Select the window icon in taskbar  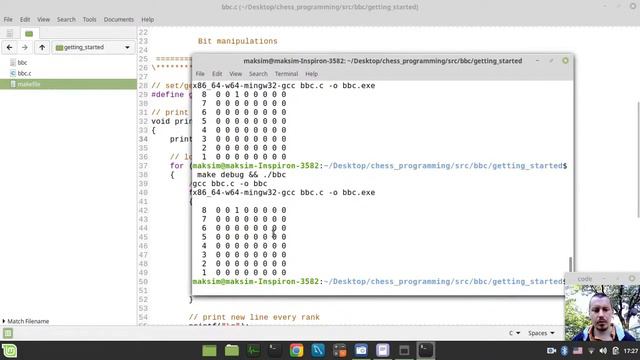point(404,351)
